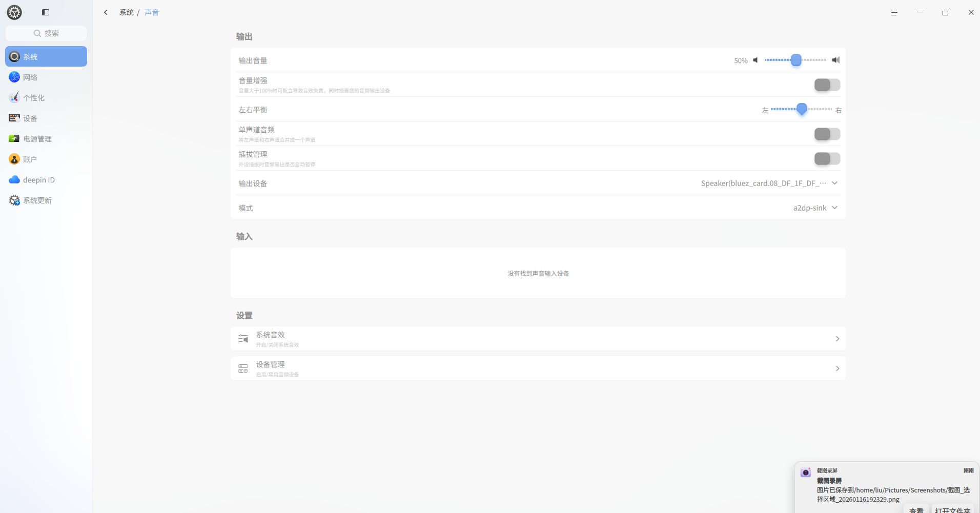Expand the 输出设备 Speaker dropdown
Screen dimensions: 980x513
click(769, 183)
